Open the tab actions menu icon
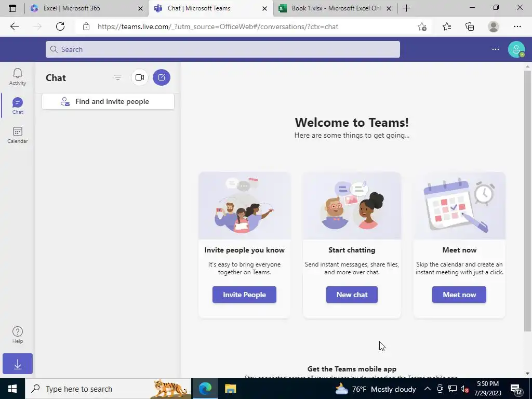This screenshot has height=399, width=532. tap(12, 8)
